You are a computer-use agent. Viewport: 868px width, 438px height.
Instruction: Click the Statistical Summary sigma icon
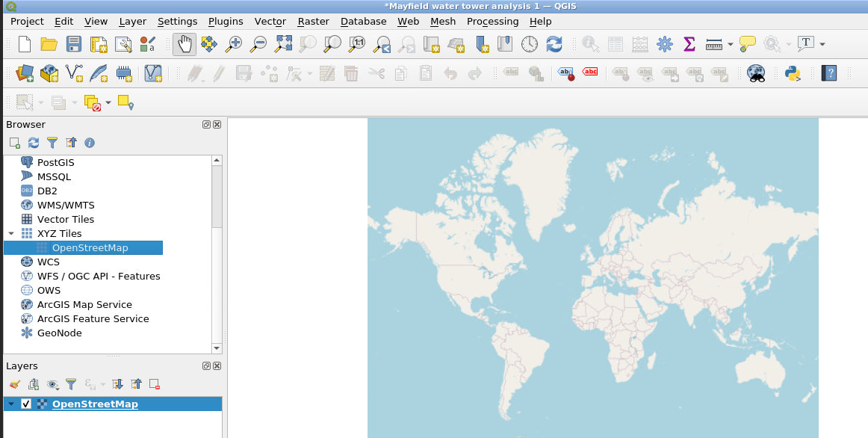point(689,44)
